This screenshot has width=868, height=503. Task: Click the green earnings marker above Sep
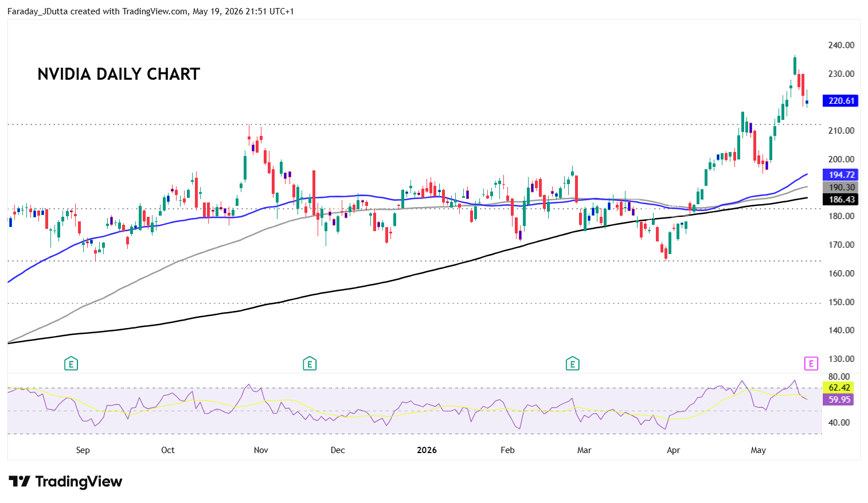(71, 364)
